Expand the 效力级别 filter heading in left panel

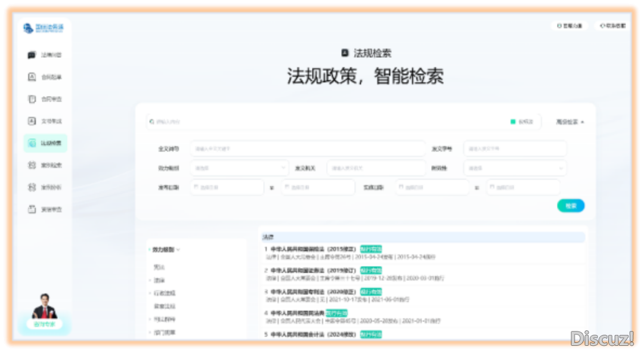pos(166,249)
